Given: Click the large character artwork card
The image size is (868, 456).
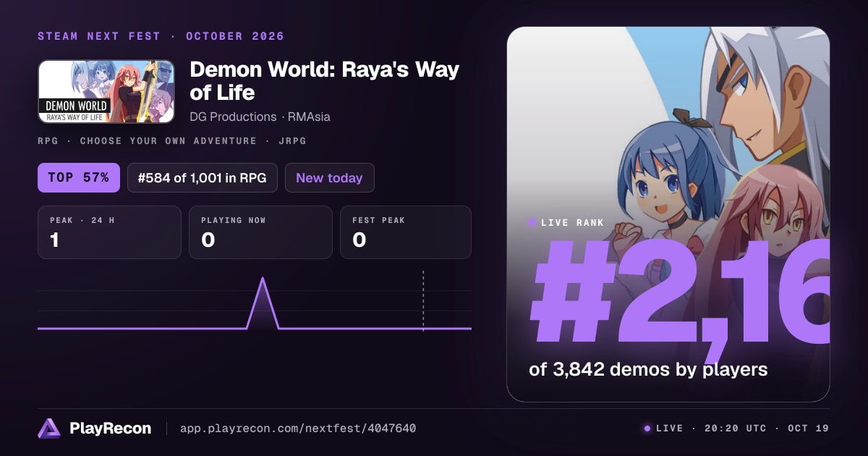Looking at the screenshot, I should pyautogui.click(x=668, y=214).
